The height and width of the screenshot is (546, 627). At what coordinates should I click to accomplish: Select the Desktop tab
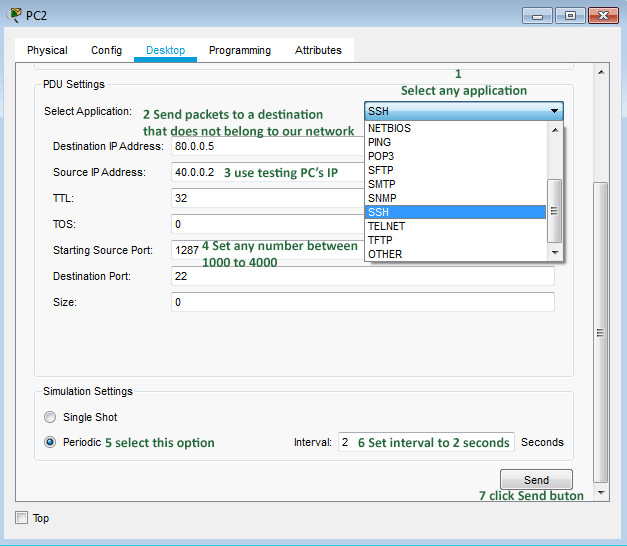[166, 50]
